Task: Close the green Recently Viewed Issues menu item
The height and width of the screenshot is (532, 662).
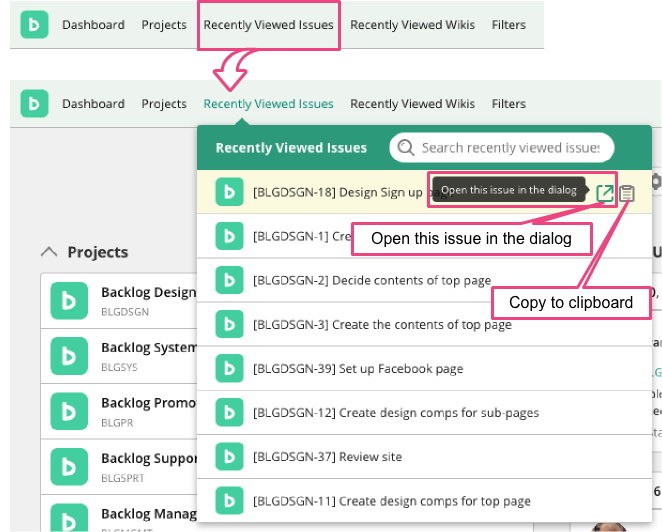Action: pos(269,104)
